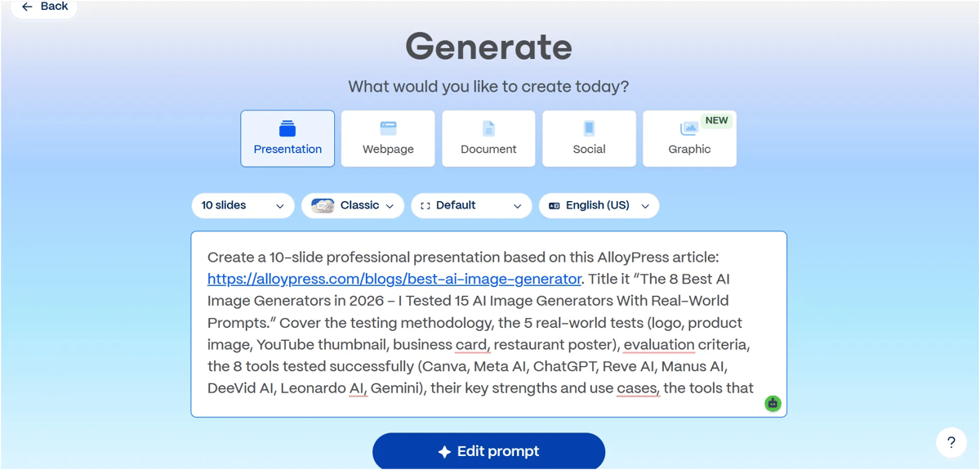The width and height of the screenshot is (980, 470).
Task: Click the sparkle icon on Edit prompt
Action: (444, 452)
